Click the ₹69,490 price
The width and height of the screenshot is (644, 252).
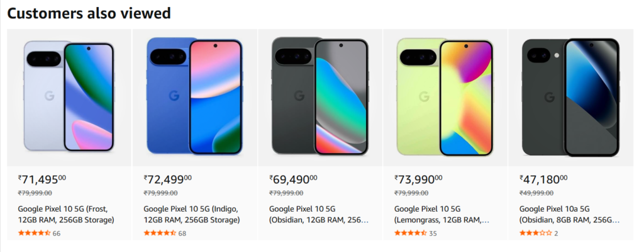(x=293, y=180)
